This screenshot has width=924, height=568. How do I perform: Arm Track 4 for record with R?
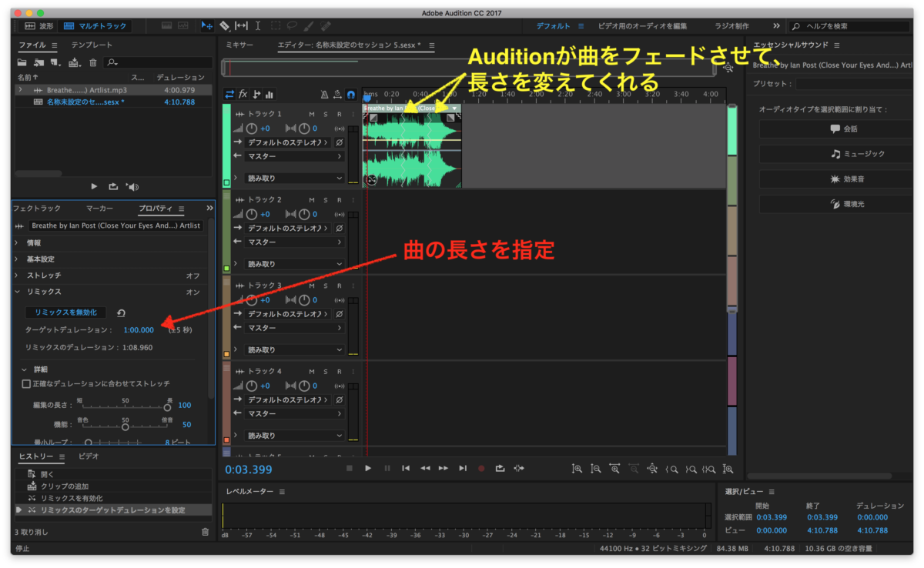point(339,372)
